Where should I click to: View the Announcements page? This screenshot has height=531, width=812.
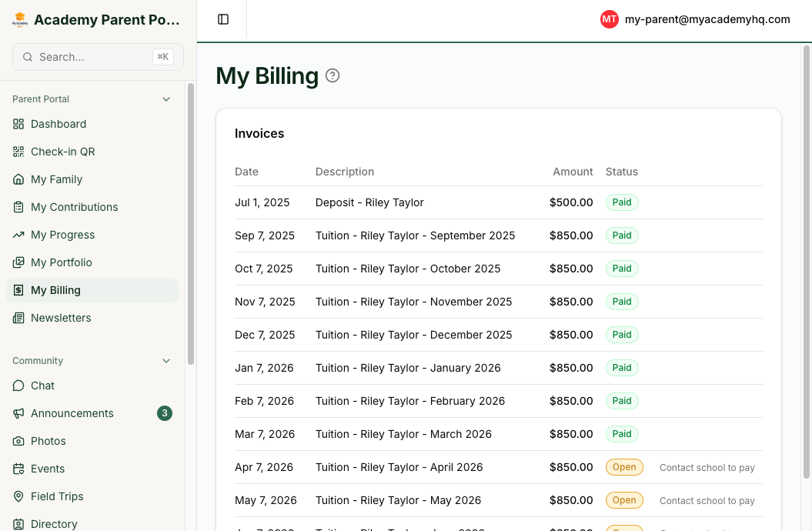click(x=92, y=413)
